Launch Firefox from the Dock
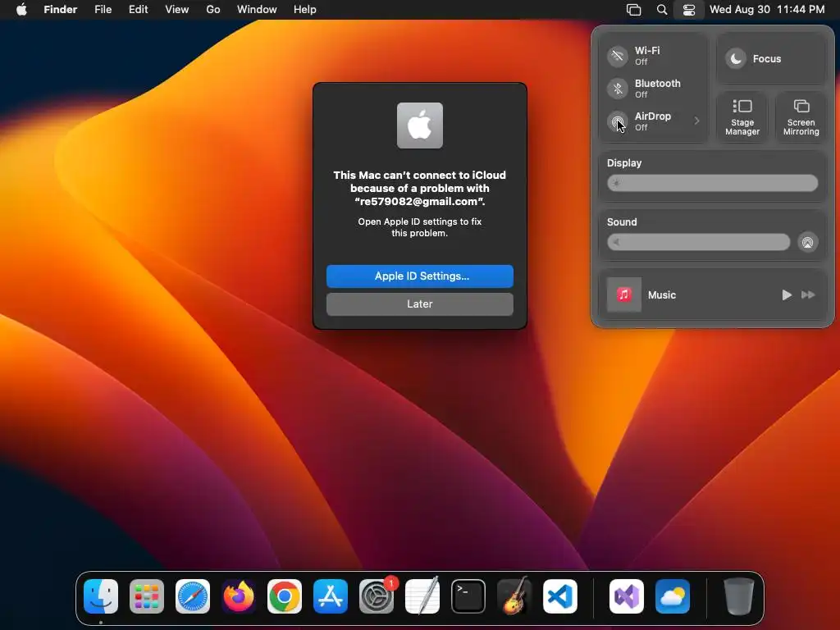The image size is (840, 630). (239, 596)
